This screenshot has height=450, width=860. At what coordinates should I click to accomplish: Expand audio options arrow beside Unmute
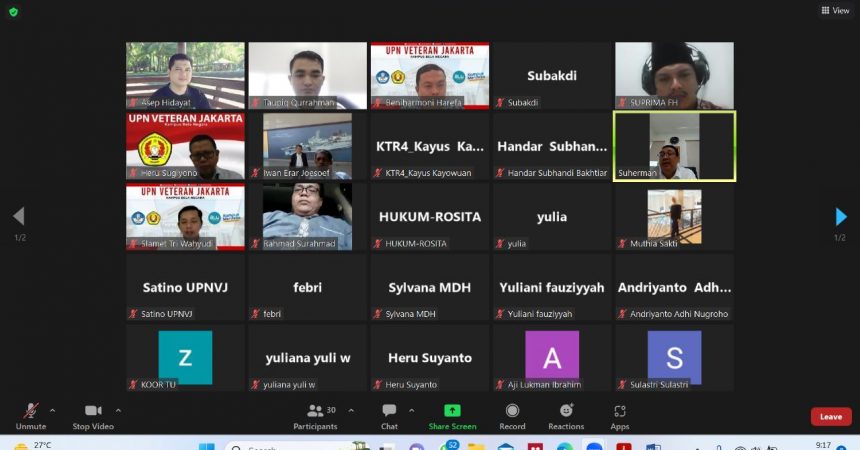(53, 410)
